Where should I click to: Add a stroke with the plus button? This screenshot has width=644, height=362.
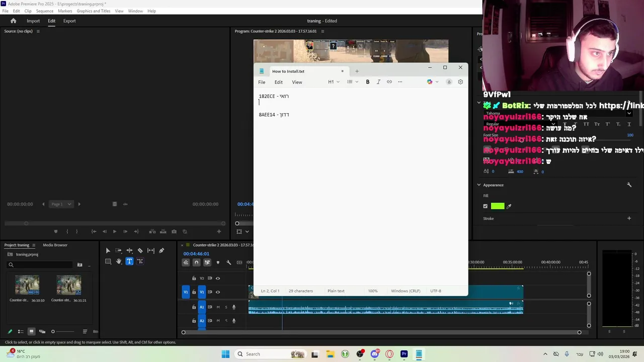point(629,218)
